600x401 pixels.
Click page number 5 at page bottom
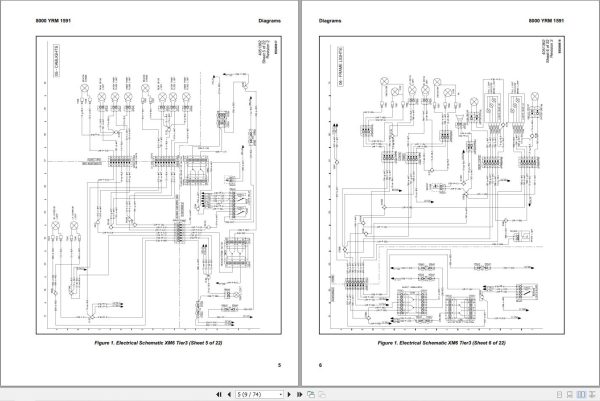(x=279, y=365)
